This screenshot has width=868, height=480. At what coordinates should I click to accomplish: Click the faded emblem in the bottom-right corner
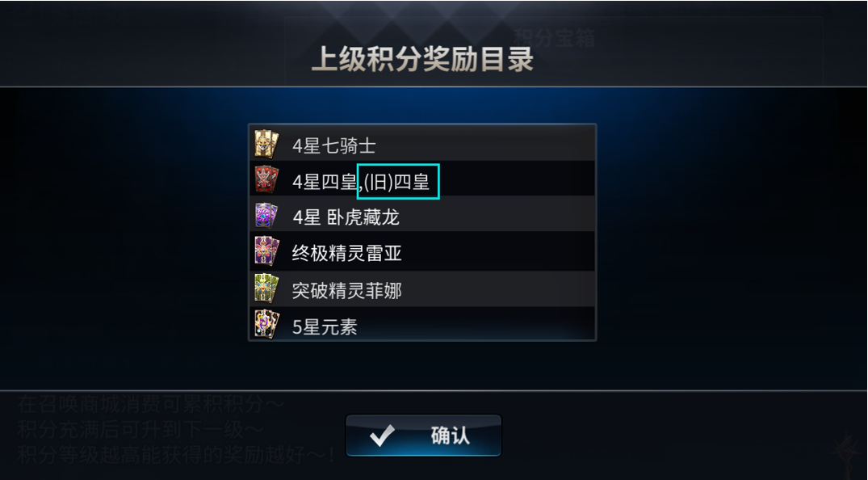click(847, 450)
